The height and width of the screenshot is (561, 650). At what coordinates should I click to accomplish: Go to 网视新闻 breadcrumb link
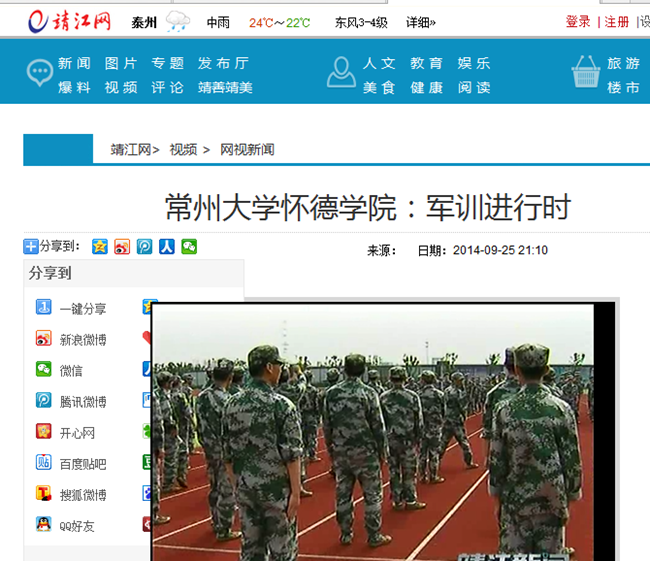pyautogui.click(x=247, y=149)
